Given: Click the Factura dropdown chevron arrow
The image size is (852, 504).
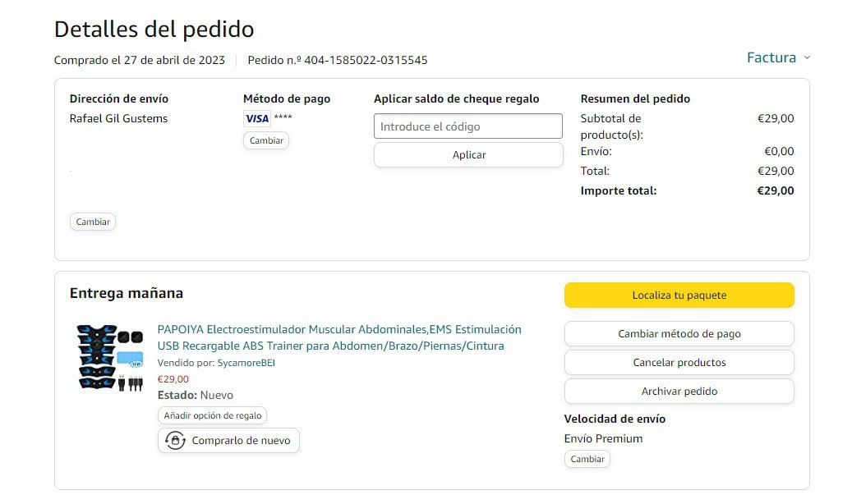Looking at the screenshot, I should [807, 57].
